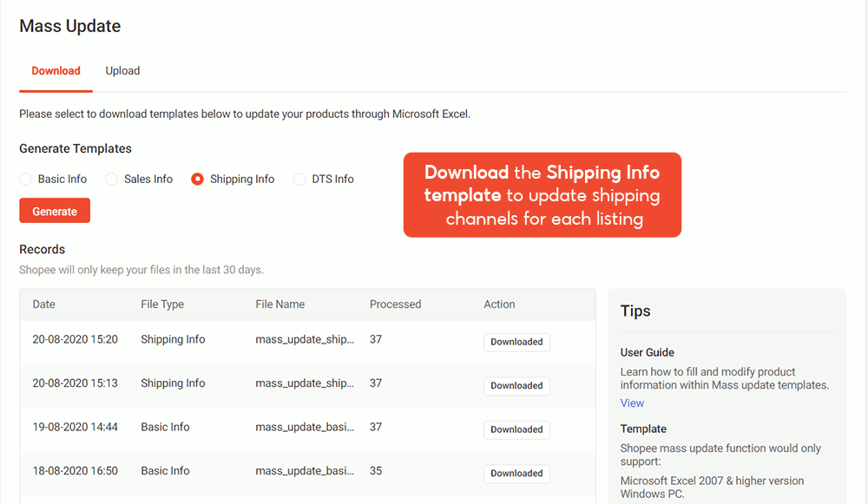
Task: Click Downloaded for the 19-08-2020 14:44 record
Action: coord(516,429)
